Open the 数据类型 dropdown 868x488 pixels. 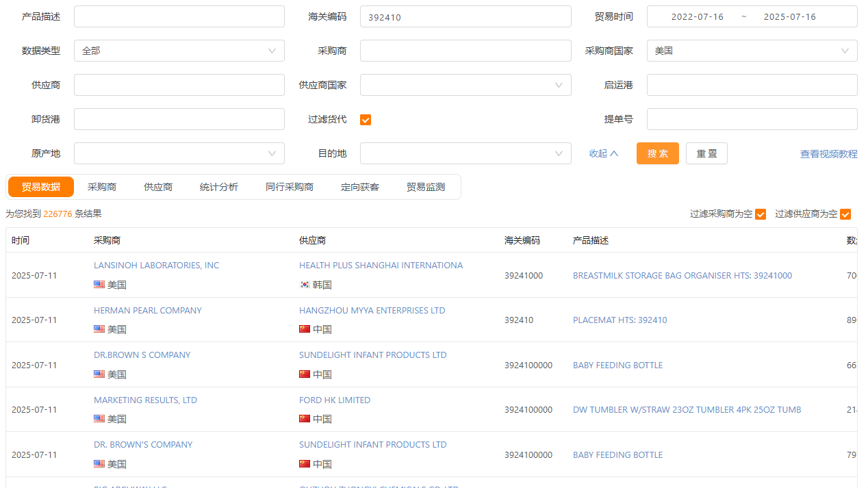pyautogui.click(x=179, y=51)
